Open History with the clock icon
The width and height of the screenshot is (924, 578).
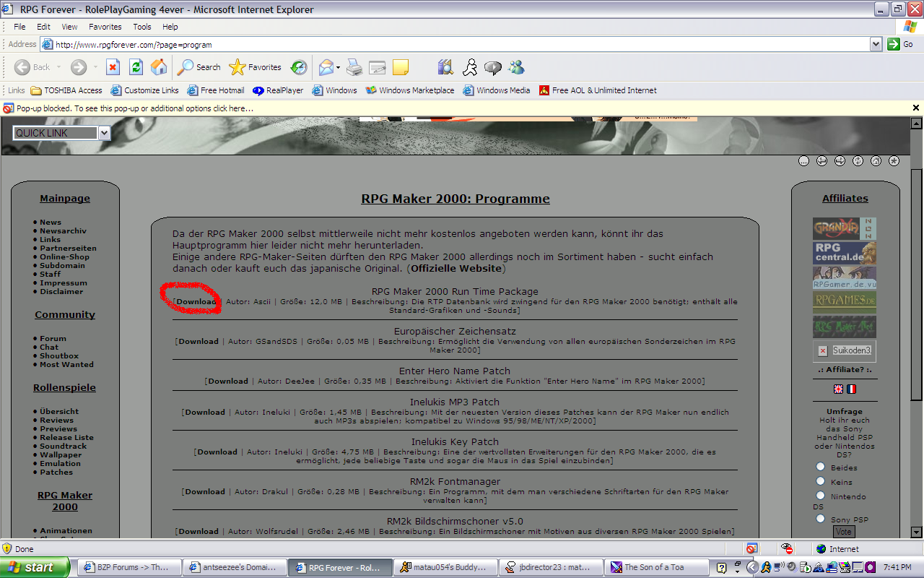click(299, 67)
